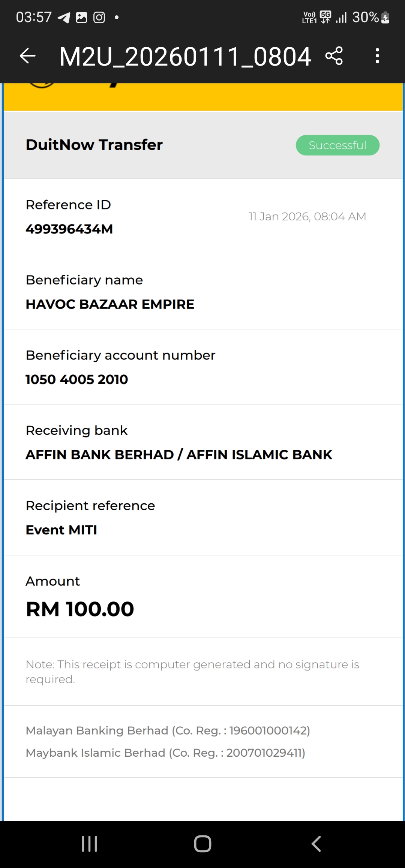Tap account number 1050 4005 2010

tap(77, 379)
